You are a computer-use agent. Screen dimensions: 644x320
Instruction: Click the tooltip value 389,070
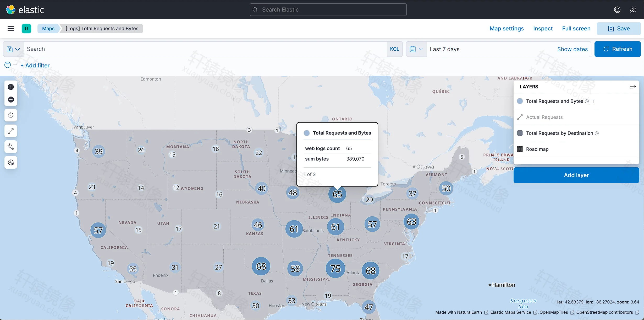355,159
